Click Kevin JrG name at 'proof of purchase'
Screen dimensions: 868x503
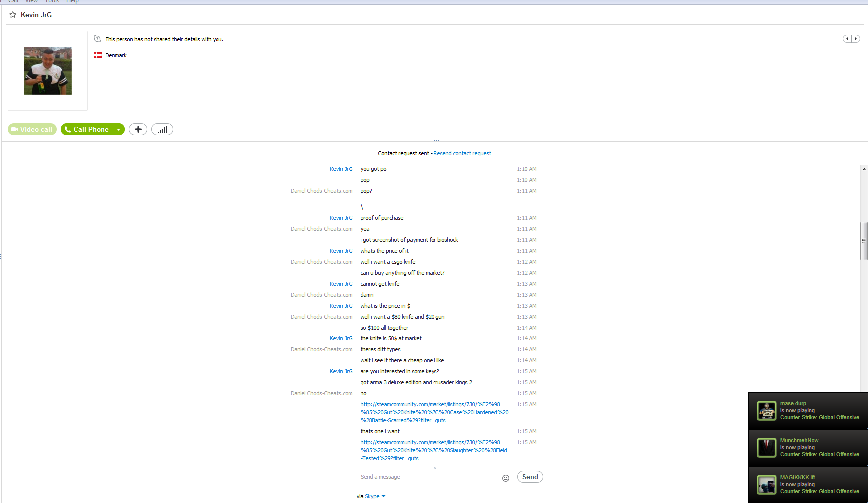point(341,218)
